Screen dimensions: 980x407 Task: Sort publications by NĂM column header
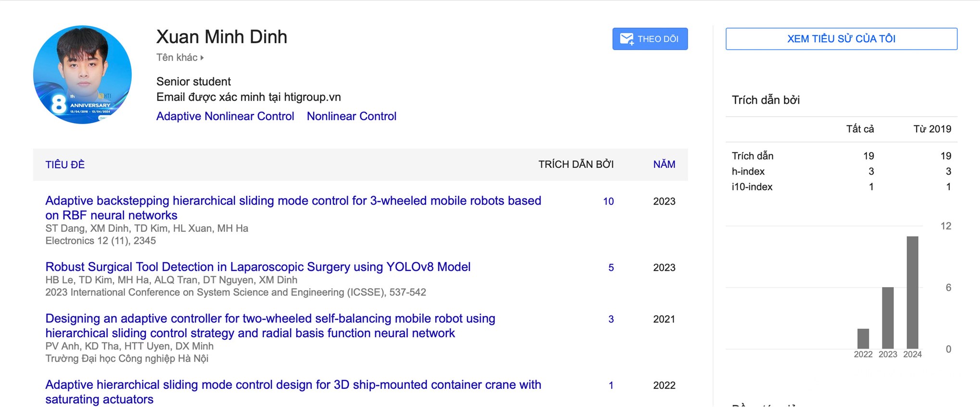(x=664, y=165)
